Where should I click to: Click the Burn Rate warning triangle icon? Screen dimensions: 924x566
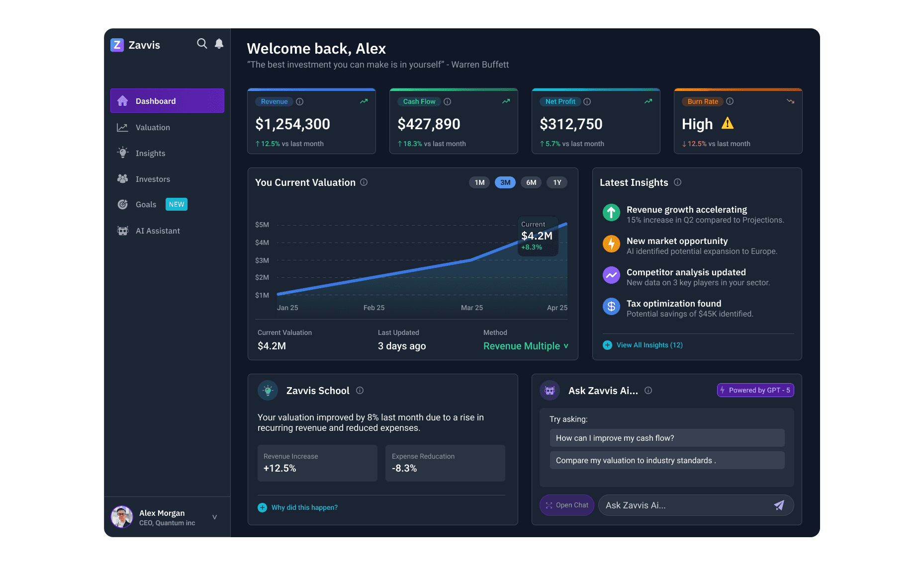[x=728, y=123]
